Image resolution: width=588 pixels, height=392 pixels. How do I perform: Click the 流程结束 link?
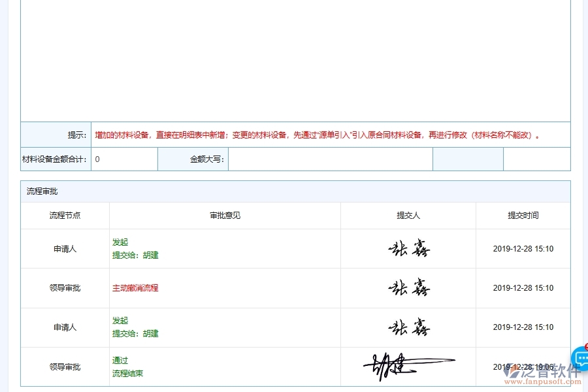[x=126, y=374]
